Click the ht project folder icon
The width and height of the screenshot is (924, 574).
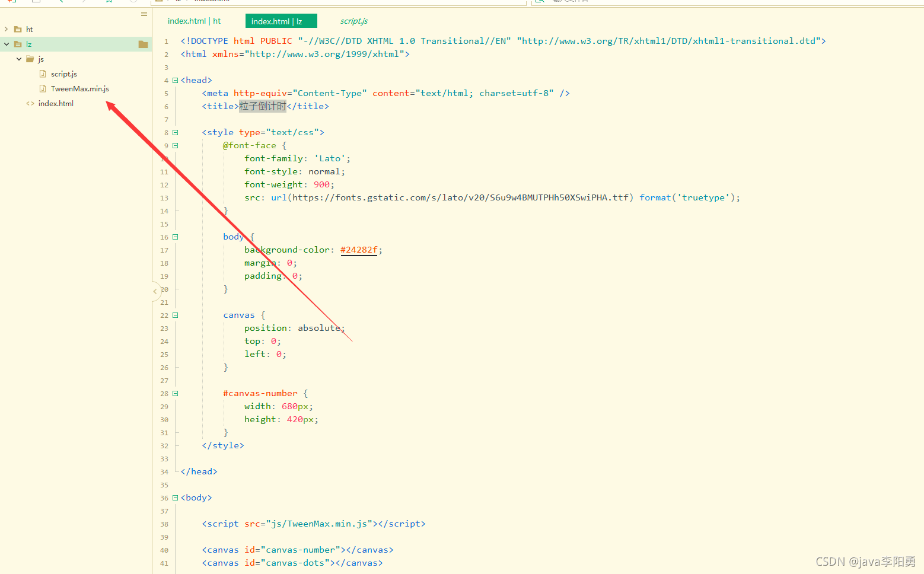[x=18, y=29]
